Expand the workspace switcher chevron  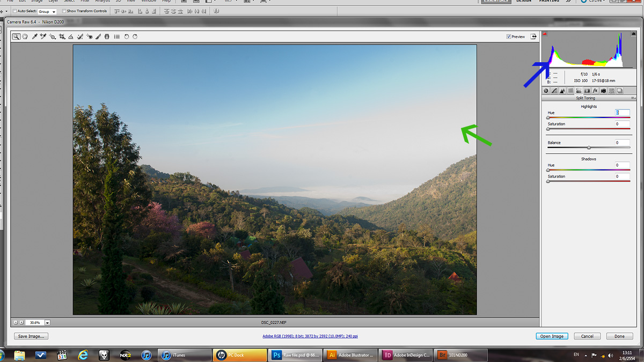pyautogui.click(x=568, y=2)
